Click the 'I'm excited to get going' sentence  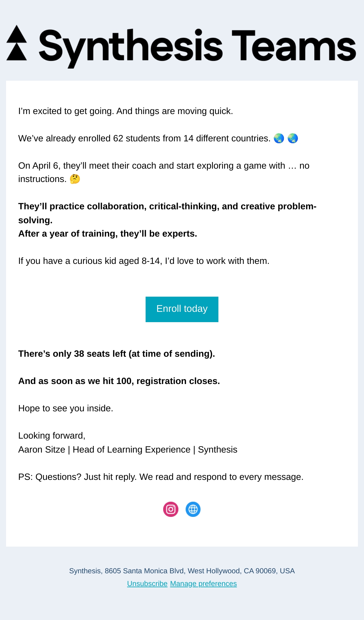[x=126, y=111]
